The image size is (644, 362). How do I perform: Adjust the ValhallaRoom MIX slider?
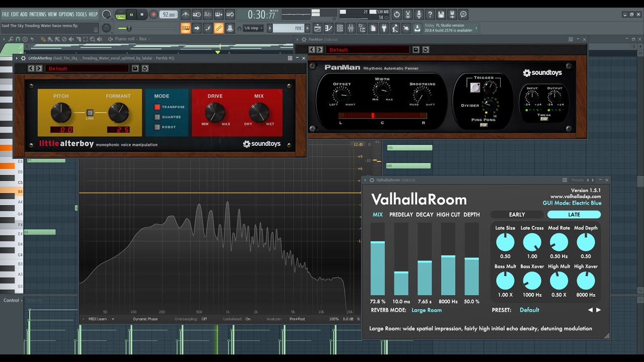[378, 259]
